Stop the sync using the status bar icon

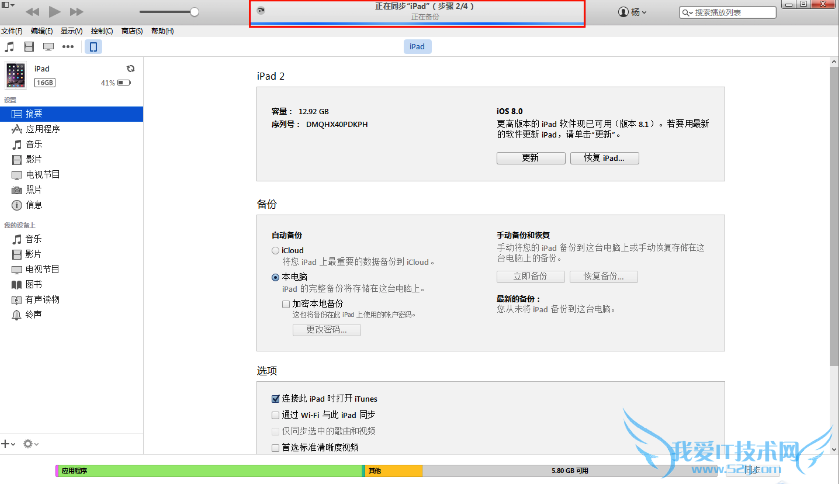point(261,11)
